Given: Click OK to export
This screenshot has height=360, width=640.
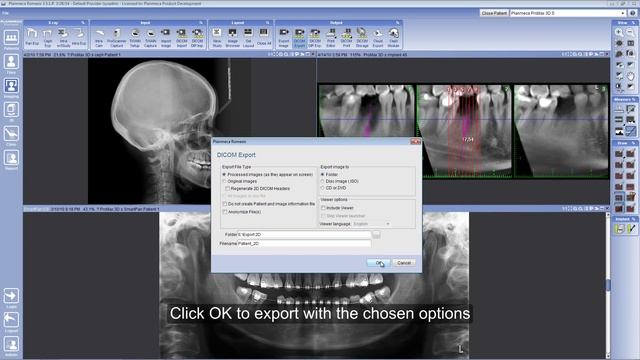Looking at the screenshot, I should [378, 263].
